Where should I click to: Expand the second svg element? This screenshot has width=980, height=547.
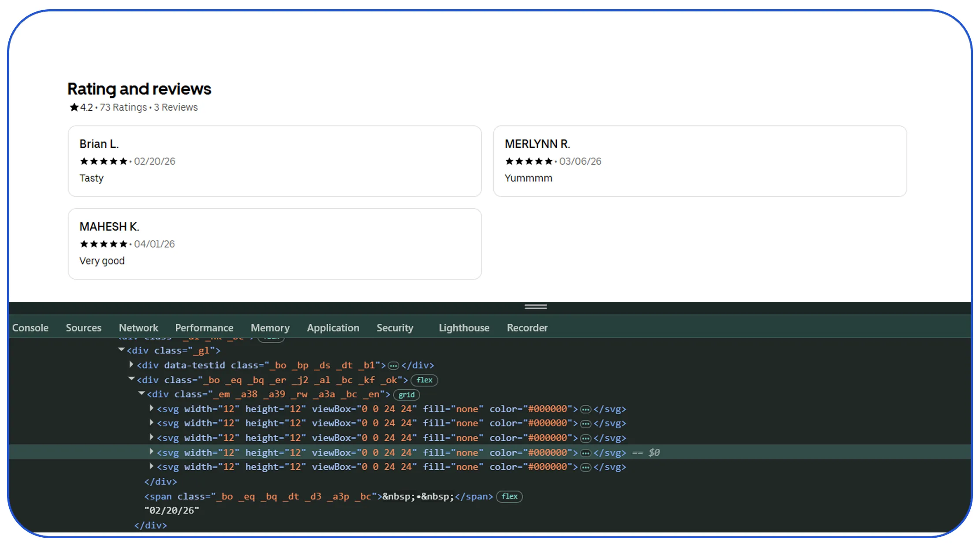pyautogui.click(x=151, y=423)
